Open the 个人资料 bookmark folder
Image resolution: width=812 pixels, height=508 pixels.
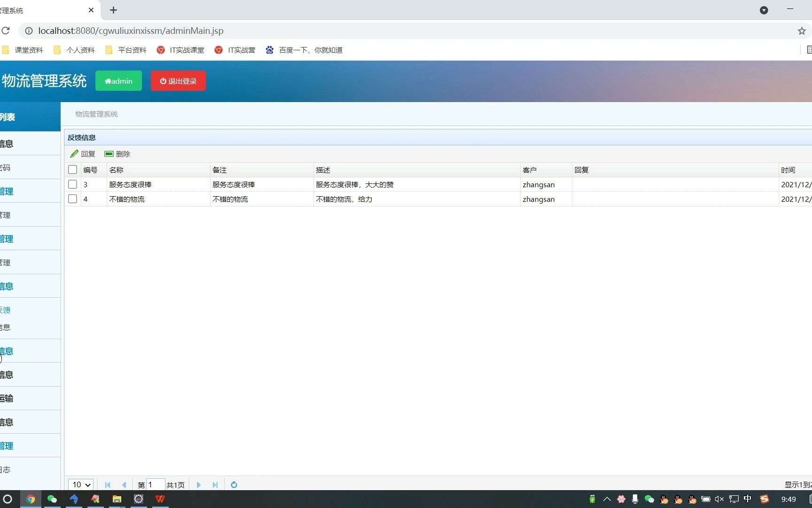click(74, 50)
